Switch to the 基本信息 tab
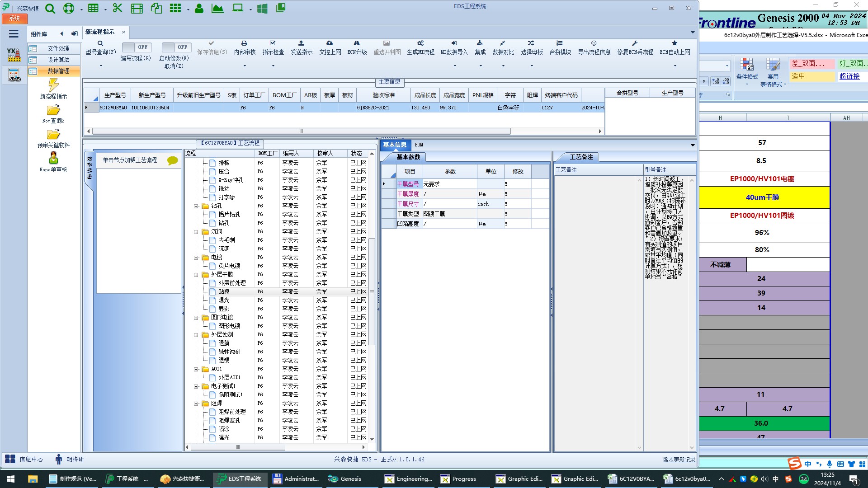This screenshot has height=488, width=868. pyautogui.click(x=395, y=145)
